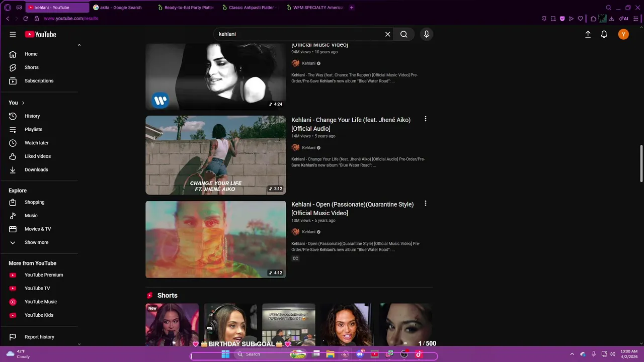
Task: Go to Home in the sidebar
Action: click(x=40, y=54)
